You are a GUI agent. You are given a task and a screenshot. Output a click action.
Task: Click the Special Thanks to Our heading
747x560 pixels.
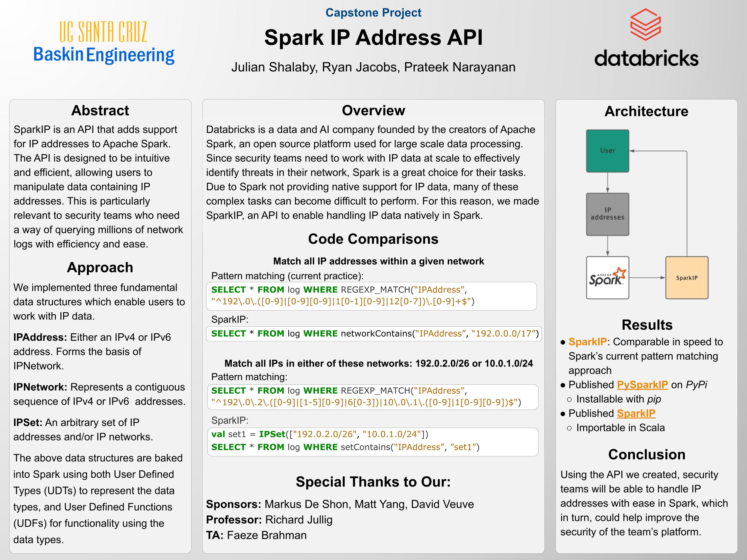(x=373, y=482)
